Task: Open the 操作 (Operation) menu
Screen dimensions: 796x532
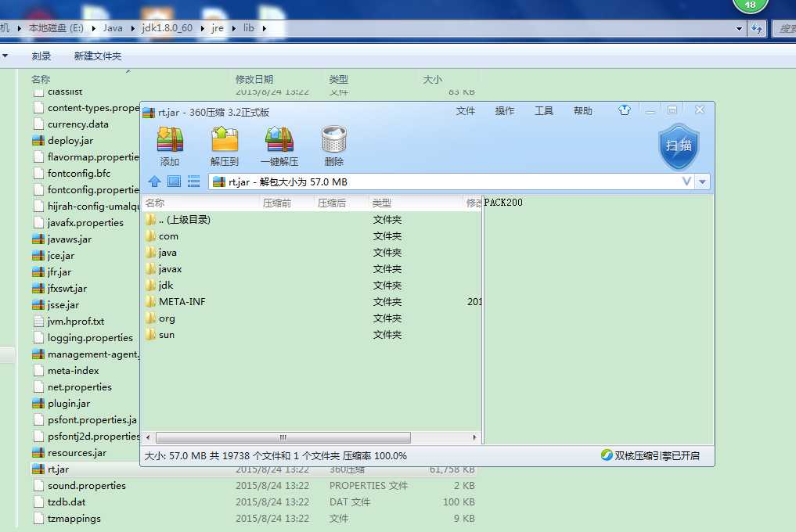Action: [505, 110]
